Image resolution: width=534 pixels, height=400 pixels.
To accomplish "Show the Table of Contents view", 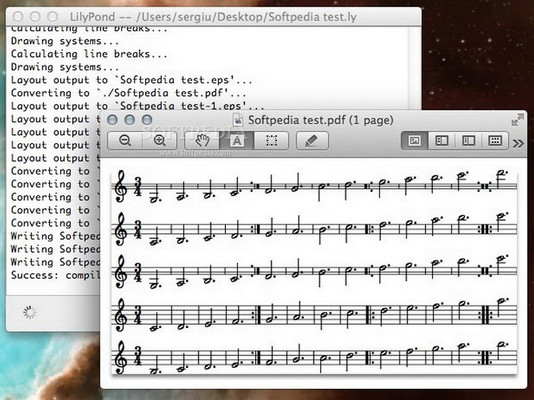I will (469, 141).
